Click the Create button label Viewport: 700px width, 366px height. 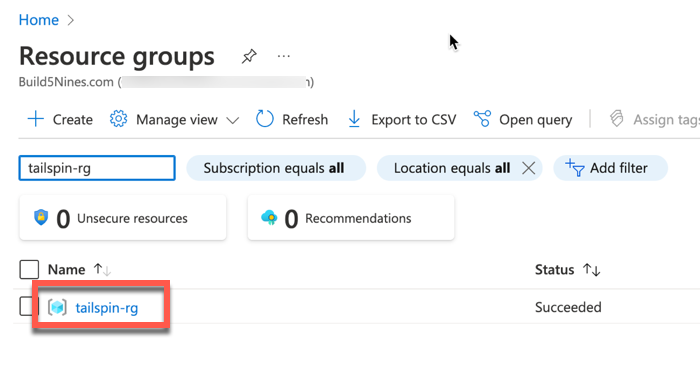pos(72,120)
